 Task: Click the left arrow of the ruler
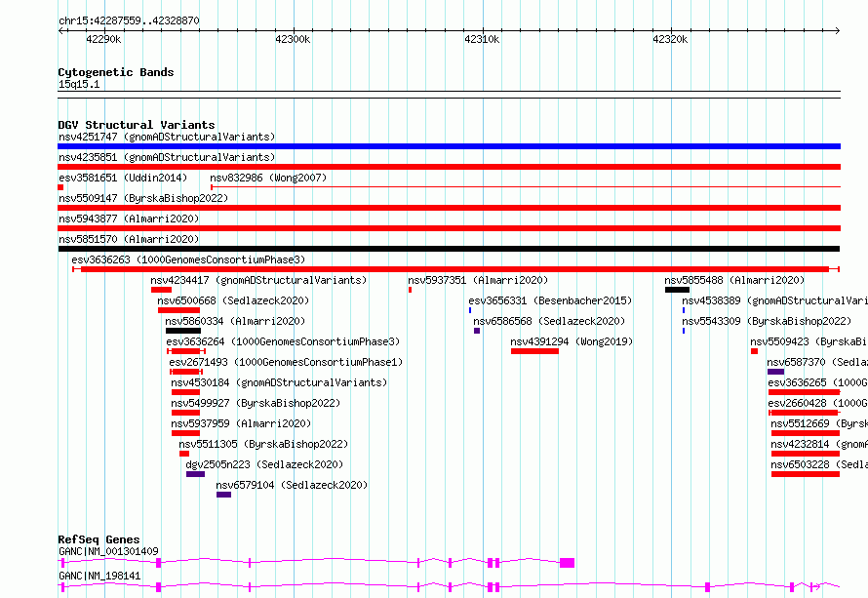[60, 31]
